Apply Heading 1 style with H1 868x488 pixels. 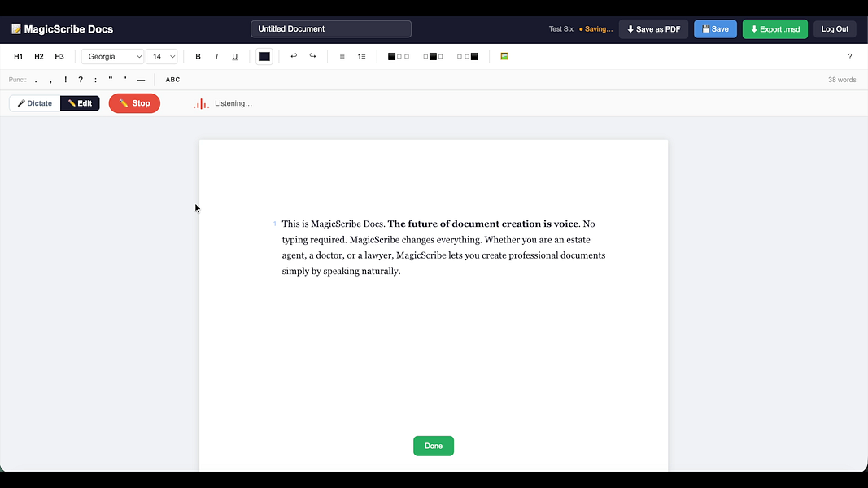(18, 56)
